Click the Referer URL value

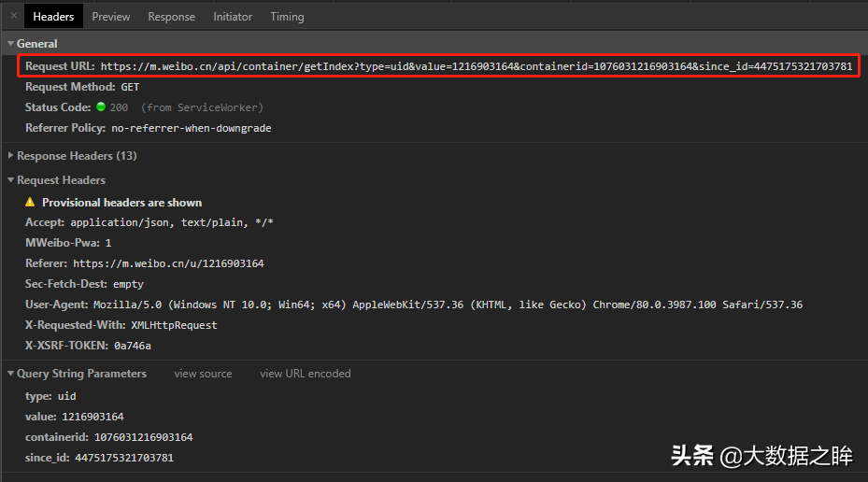168,263
